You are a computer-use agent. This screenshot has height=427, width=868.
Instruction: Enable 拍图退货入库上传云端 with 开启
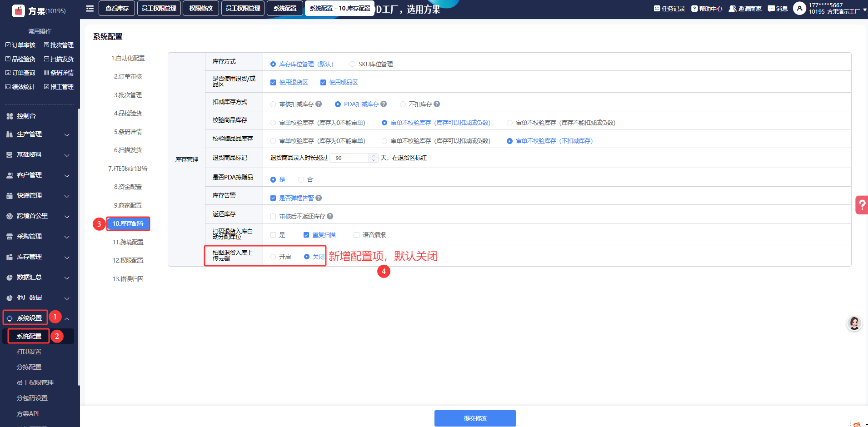pyautogui.click(x=273, y=257)
